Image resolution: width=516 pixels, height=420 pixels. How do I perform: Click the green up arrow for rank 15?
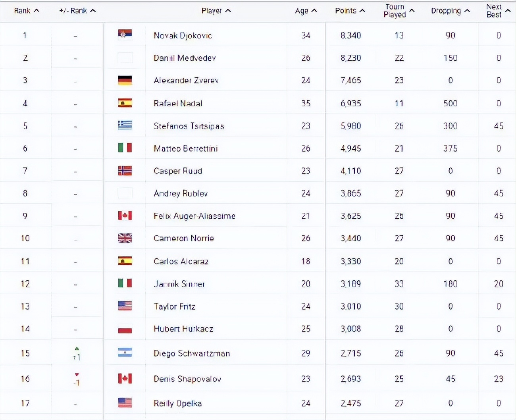click(x=77, y=349)
